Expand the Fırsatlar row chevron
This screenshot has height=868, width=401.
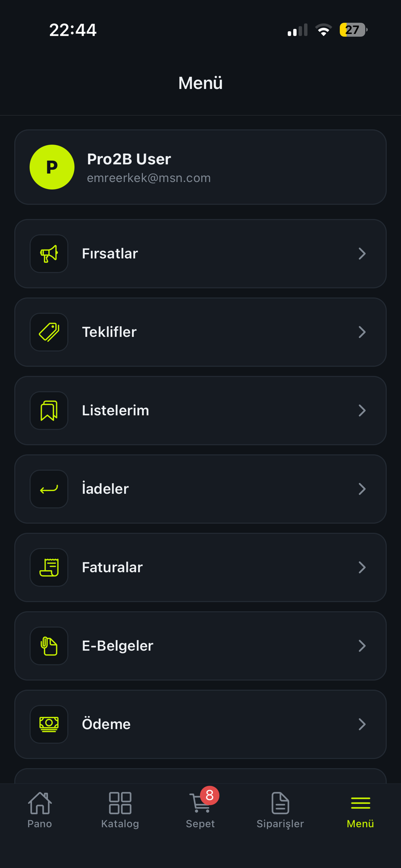pos(362,254)
